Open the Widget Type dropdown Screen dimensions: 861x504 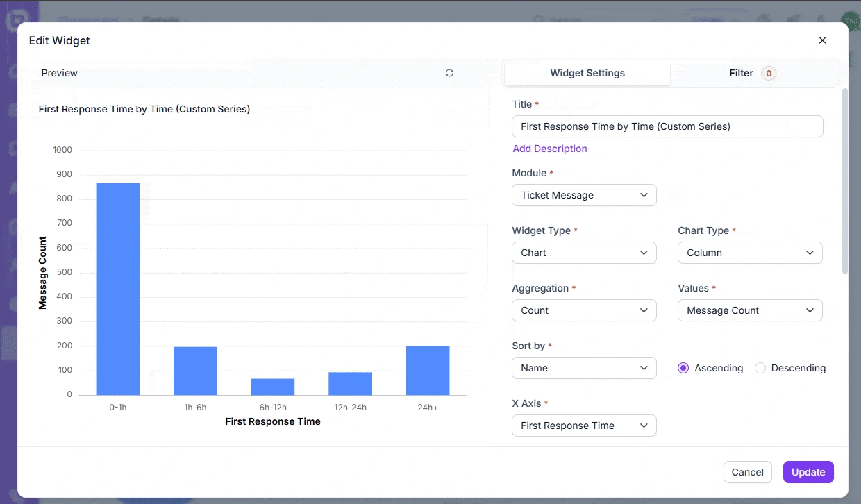click(x=584, y=253)
